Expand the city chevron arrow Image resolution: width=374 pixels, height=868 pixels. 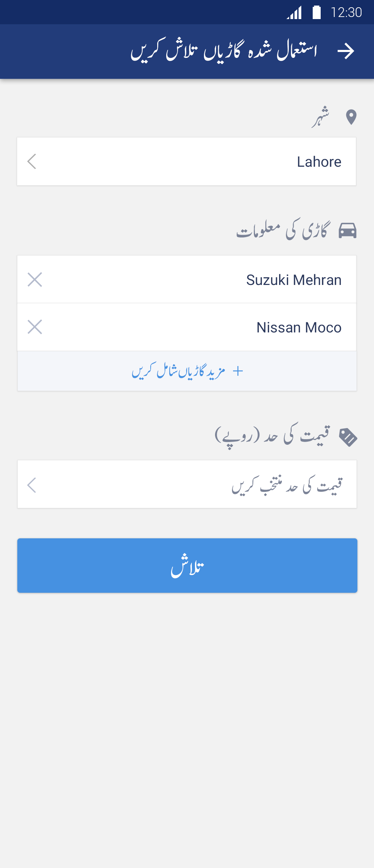click(32, 162)
